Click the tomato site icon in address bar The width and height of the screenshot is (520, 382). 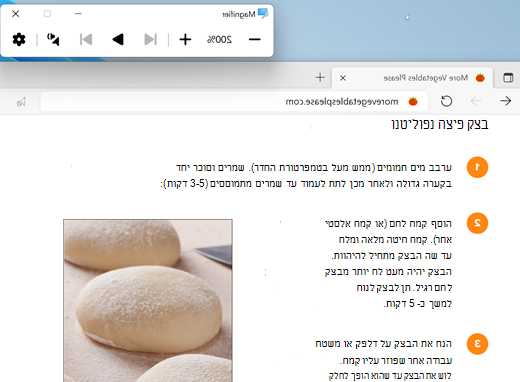click(x=413, y=101)
